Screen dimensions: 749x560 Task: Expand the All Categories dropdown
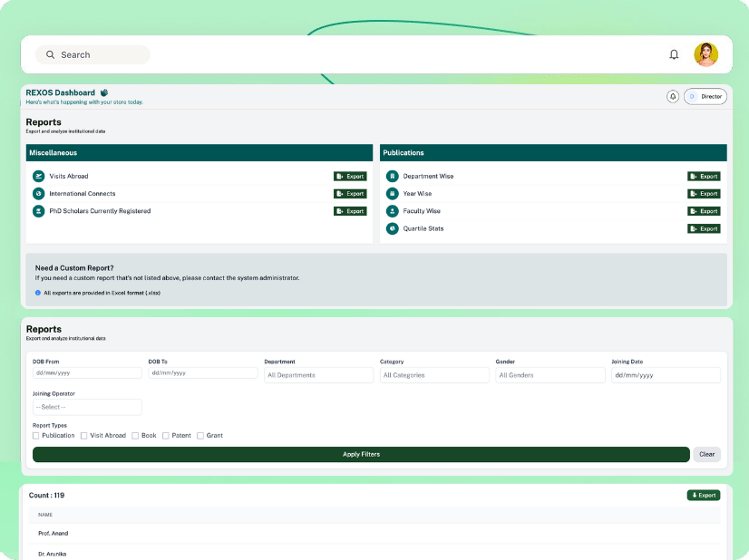[x=433, y=375]
